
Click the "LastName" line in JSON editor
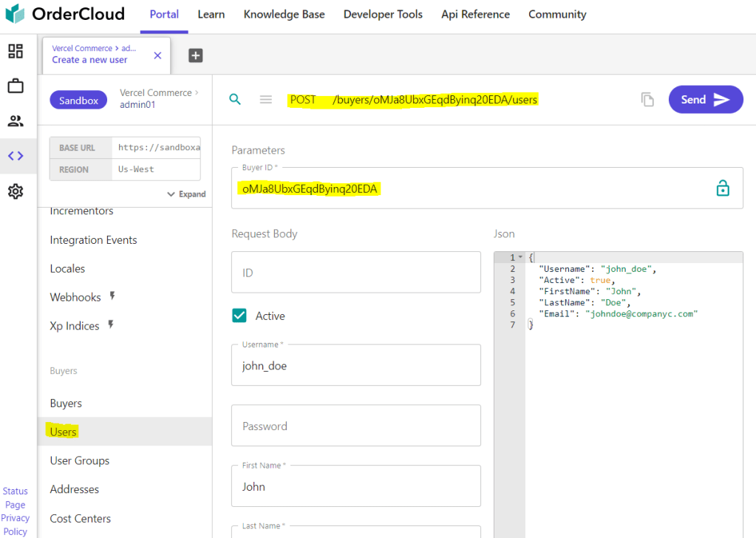(x=585, y=303)
